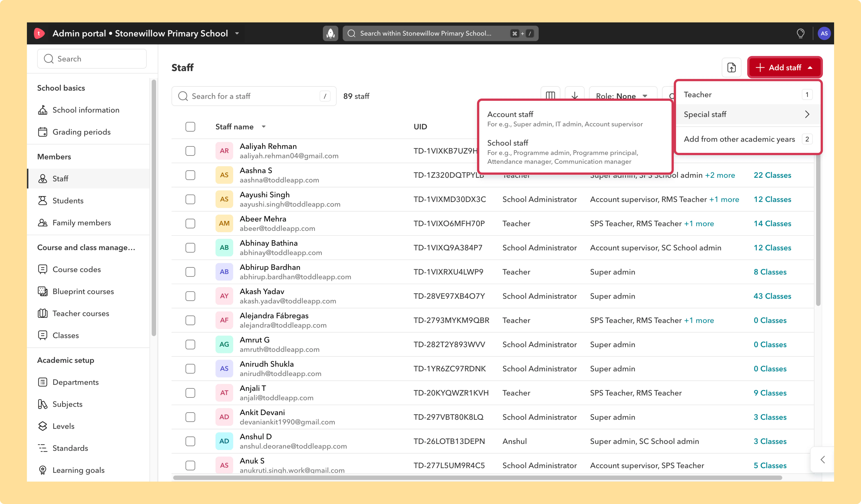The width and height of the screenshot is (861, 504).
Task: Click the sidebar vertical scrollbar
Action: (x=154, y=207)
